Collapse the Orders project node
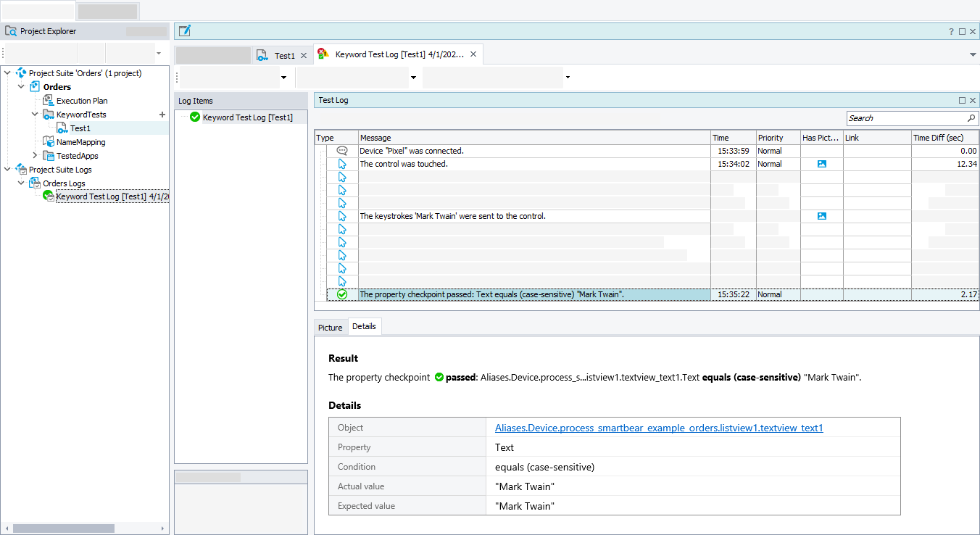This screenshot has width=980, height=535. [21, 87]
